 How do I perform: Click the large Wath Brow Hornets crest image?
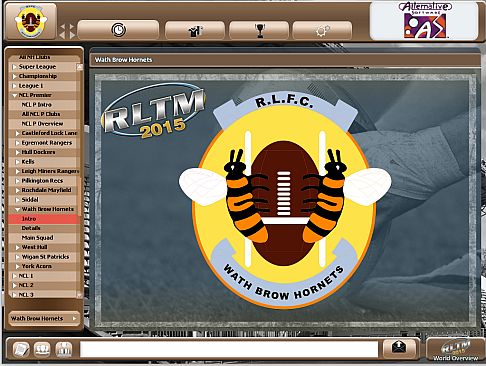(285, 199)
